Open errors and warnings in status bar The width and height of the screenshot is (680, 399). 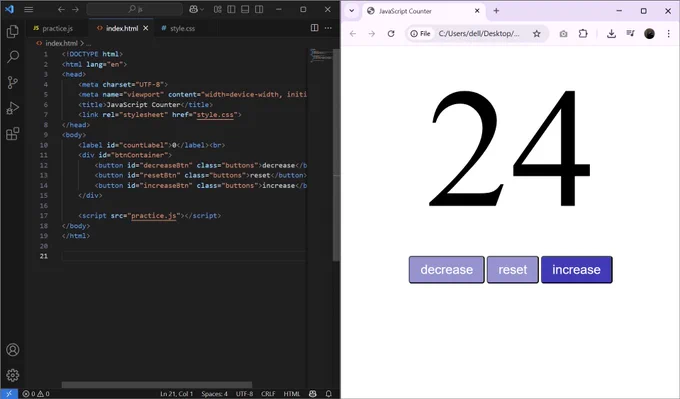click(x=36, y=394)
